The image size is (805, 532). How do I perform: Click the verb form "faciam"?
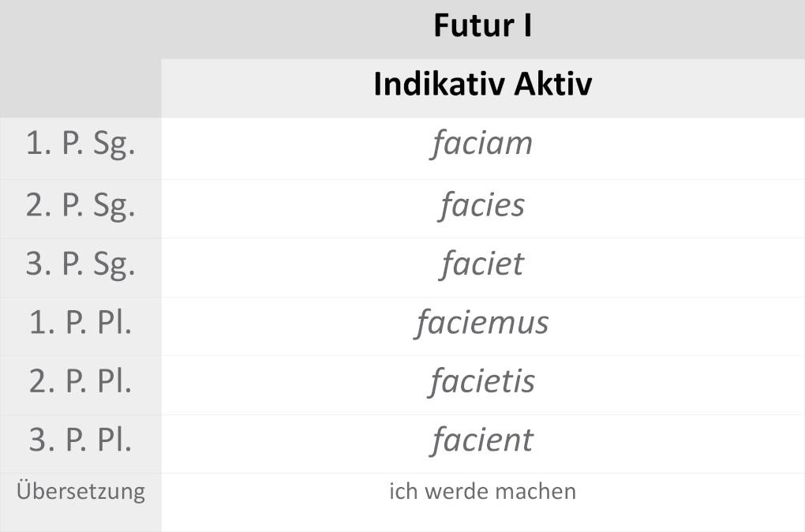(x=482, y=144)
